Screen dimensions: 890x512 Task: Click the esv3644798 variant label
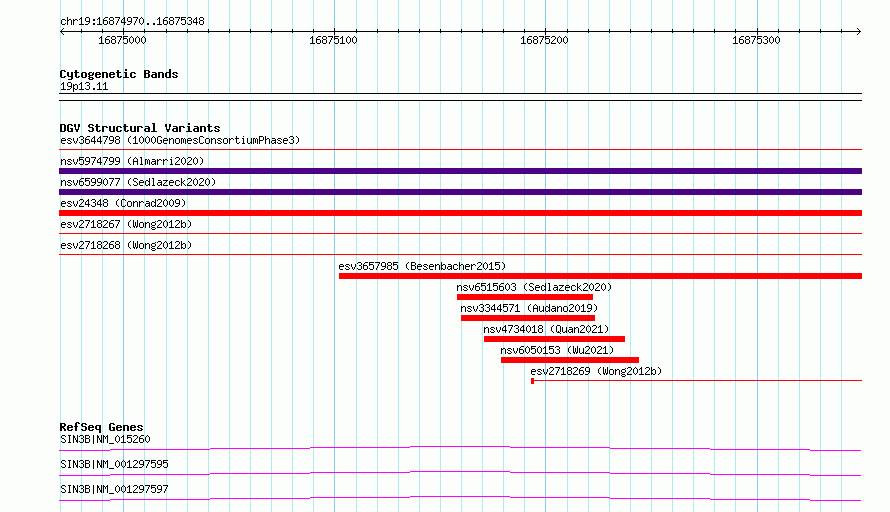point(180,140)
